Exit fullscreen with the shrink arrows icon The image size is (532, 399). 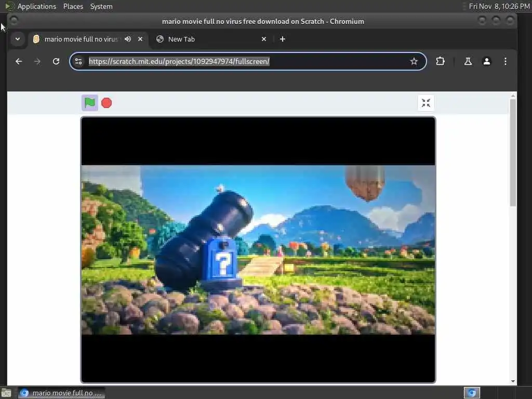click(x=426, y=103)
